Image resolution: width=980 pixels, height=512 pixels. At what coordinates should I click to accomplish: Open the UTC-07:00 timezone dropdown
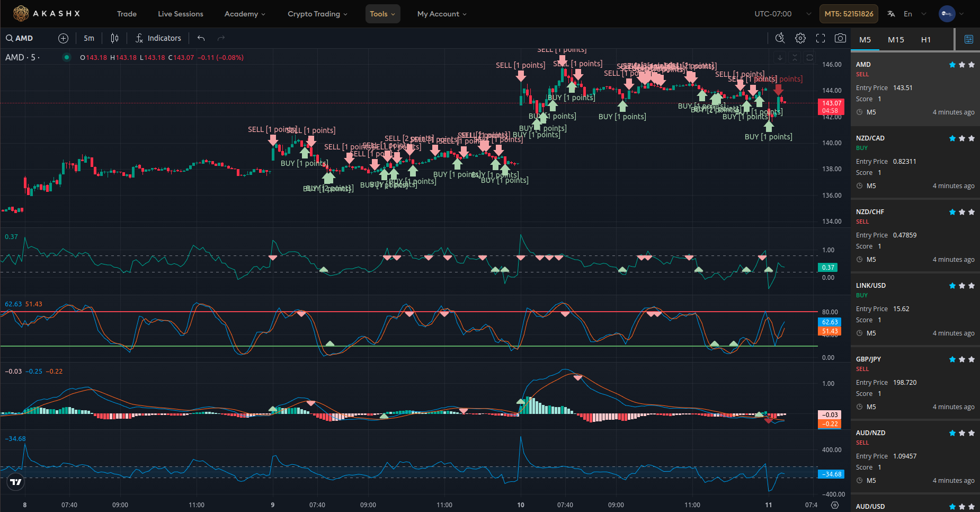782,14
